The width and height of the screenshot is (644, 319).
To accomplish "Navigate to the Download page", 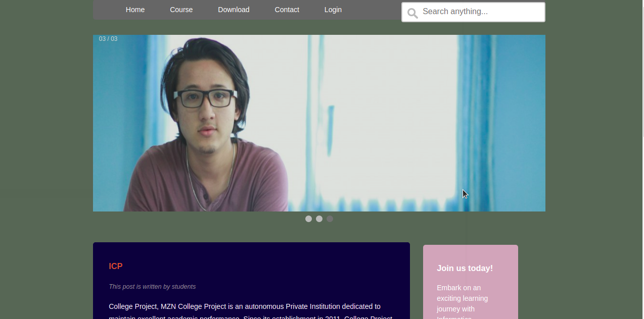I will pyautogui.click(x=234, y=10).
